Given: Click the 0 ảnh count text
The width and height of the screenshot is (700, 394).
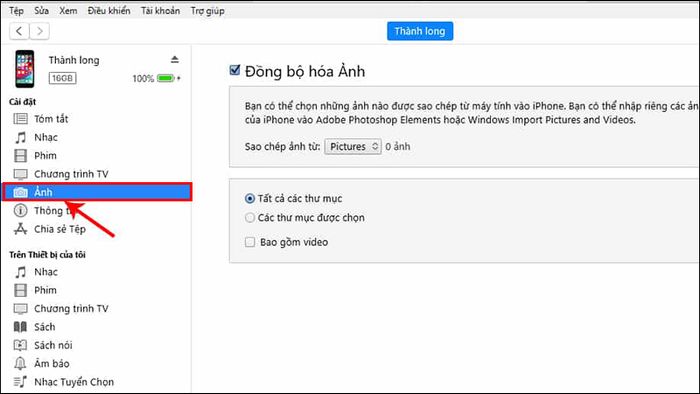Looking at the screenshot, I should point(398,146).
